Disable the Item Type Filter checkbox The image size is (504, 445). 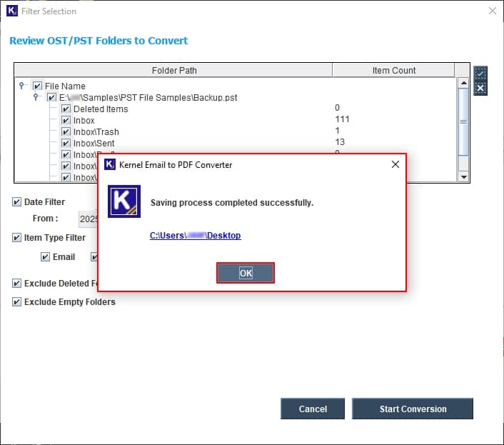pos(16,237)
